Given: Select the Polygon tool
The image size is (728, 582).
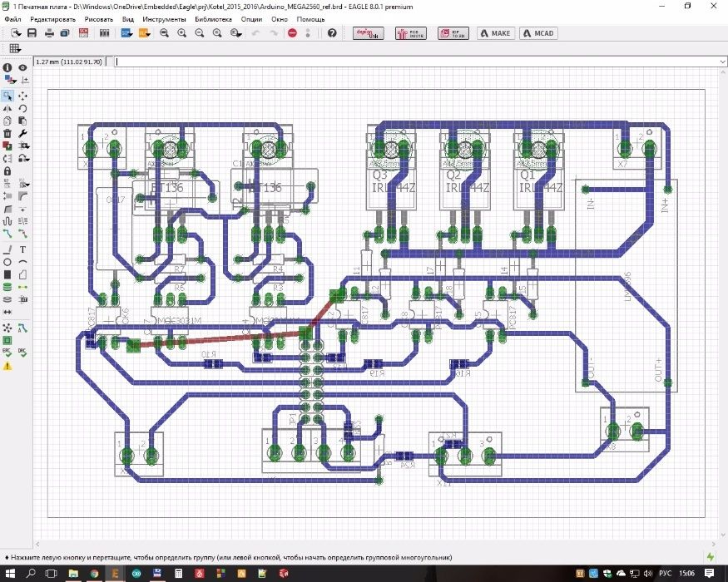Looking at the screenshot, I should (x=22, y=274).
